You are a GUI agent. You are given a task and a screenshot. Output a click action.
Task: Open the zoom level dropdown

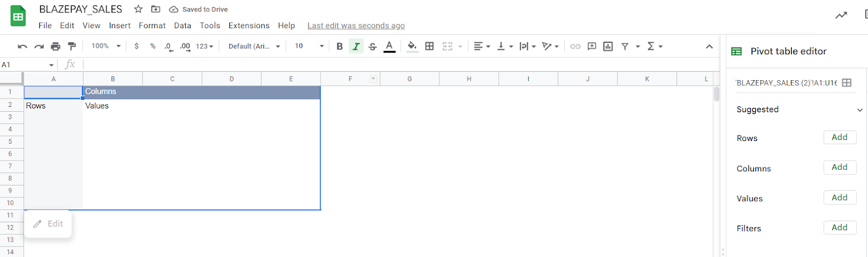click(x=106, y=47)
